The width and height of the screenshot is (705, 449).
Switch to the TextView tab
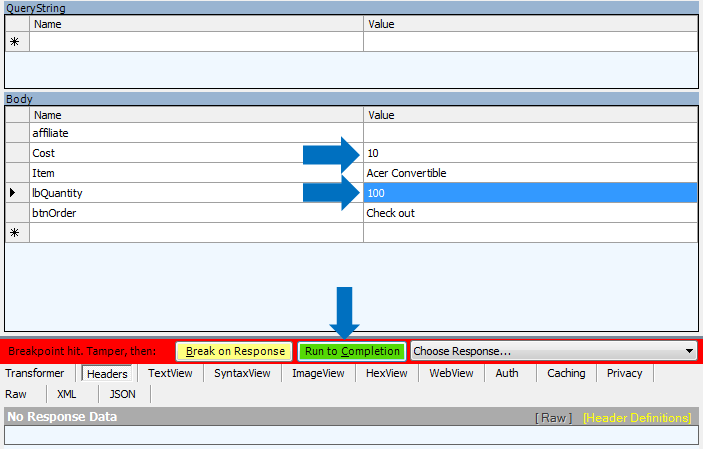click(170, 373)
